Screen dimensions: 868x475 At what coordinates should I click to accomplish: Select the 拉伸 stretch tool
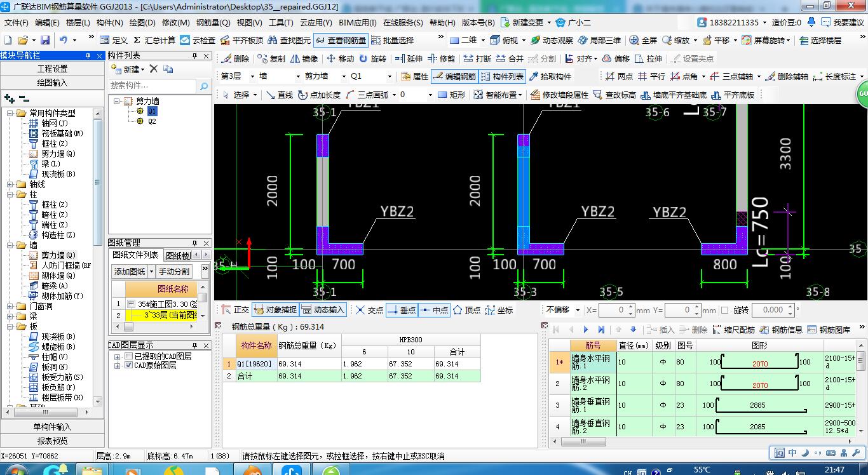(x=648, y=58)
